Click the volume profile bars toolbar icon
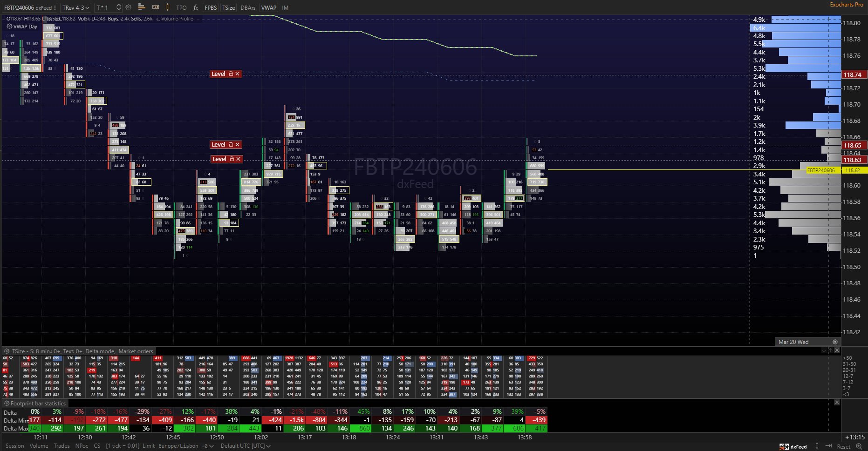868x451 pixels. tap(142, 7)
